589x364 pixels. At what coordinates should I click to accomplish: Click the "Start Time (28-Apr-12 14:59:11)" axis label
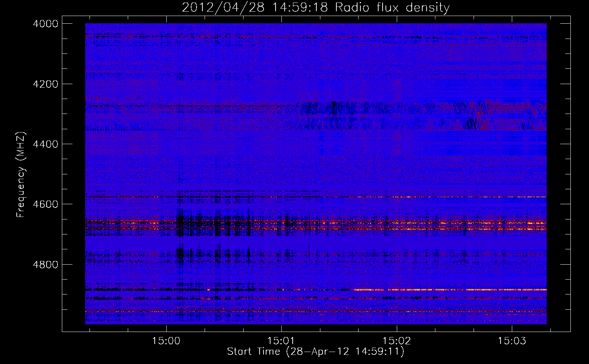click(316, 352)
